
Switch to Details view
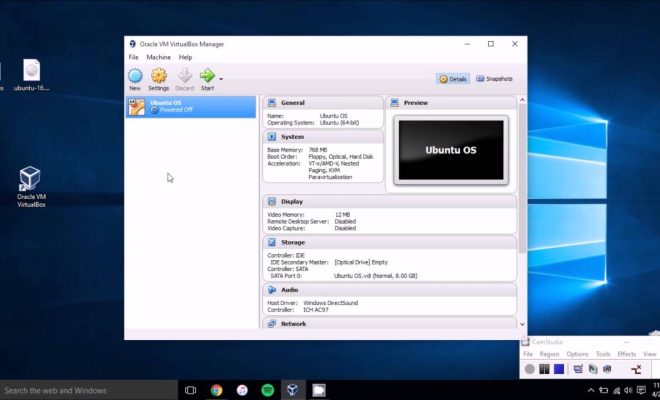(x=453, y=79)
